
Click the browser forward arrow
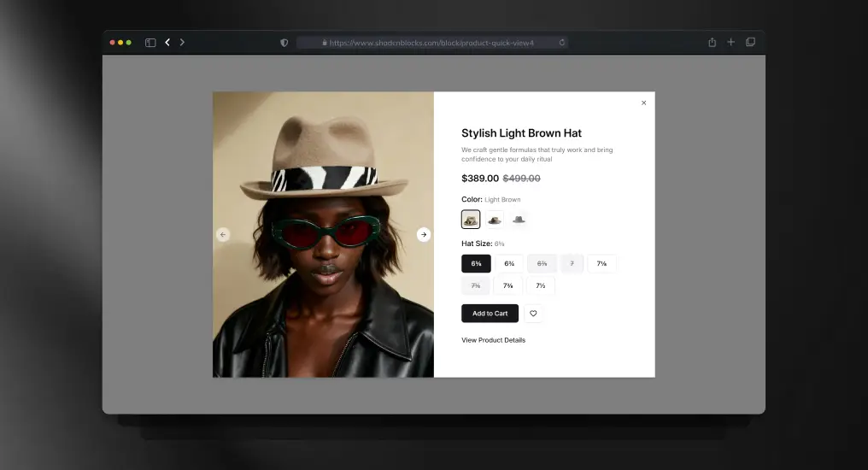tap(182, 42)
